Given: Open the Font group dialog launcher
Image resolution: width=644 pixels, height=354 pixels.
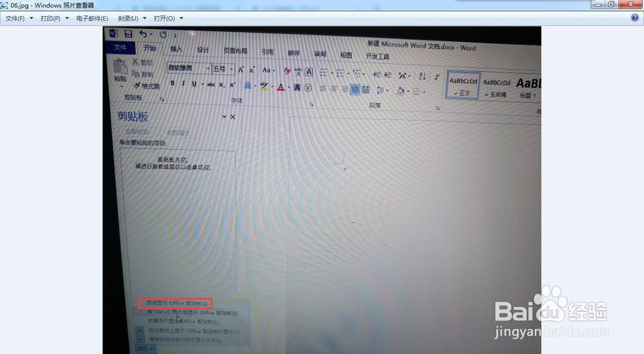Looking at the screenshot, I should (312, 105).
